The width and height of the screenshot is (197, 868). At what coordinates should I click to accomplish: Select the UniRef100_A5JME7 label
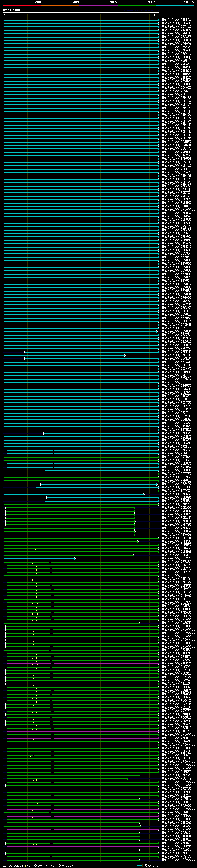click(x=177, y=142)
